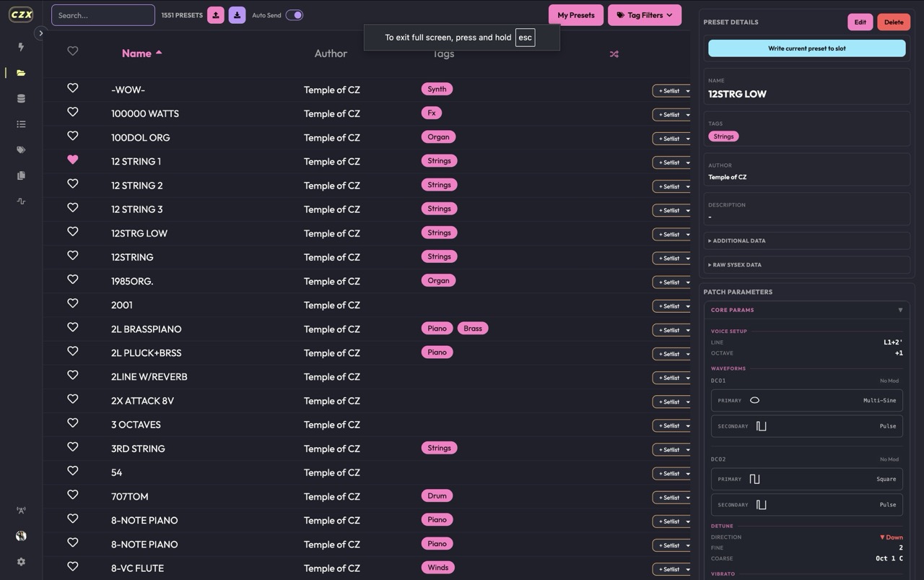Viewport: 924px width, 580px height.
Task: Open Setlist dropdown for -WOW- row
Action: pyautogui.click(x=688, y=91)
